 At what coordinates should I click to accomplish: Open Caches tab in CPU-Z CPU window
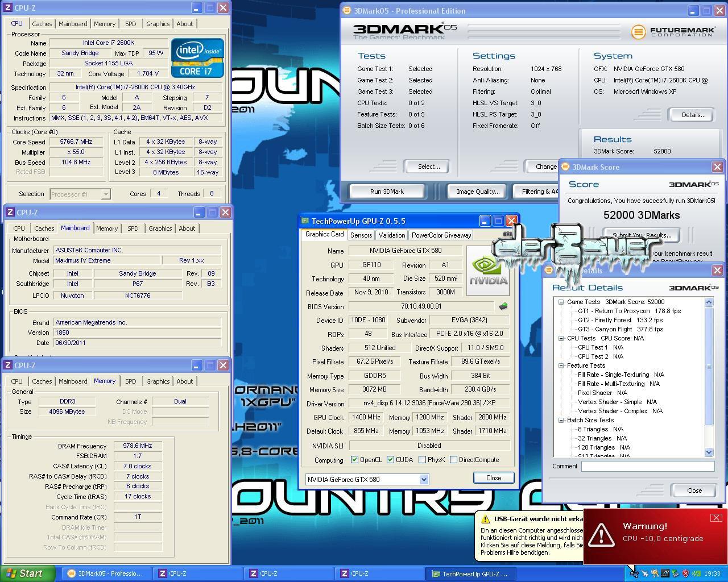(42, 24)
